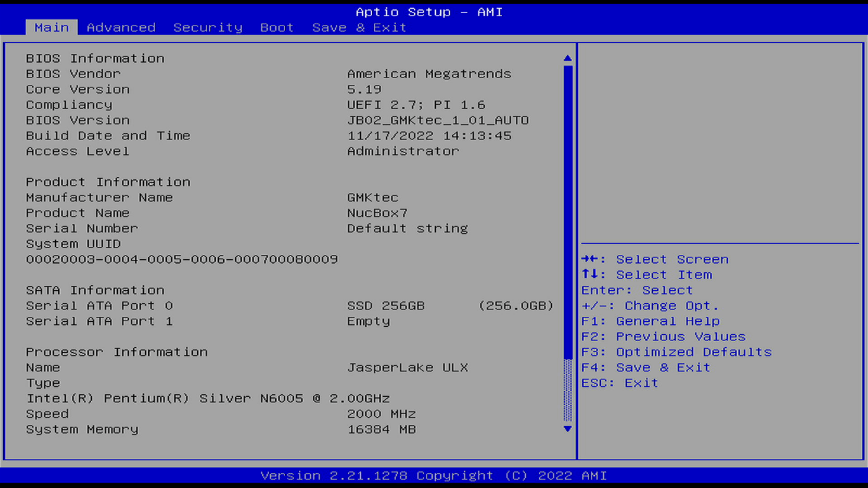
Task: Open the Save & Exit tab
Action: 359,27
